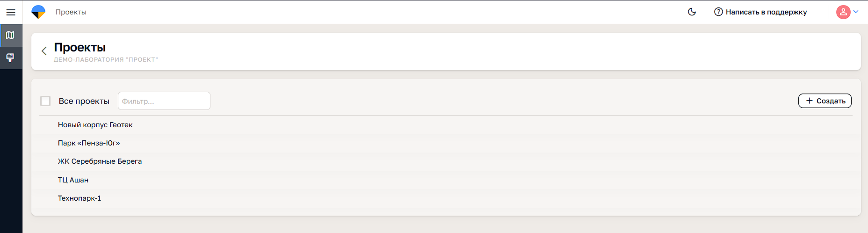Expand the account dropdown arrow
This screenshot has height=233, width=868.
pyautogui.click(x=856, y=12)
